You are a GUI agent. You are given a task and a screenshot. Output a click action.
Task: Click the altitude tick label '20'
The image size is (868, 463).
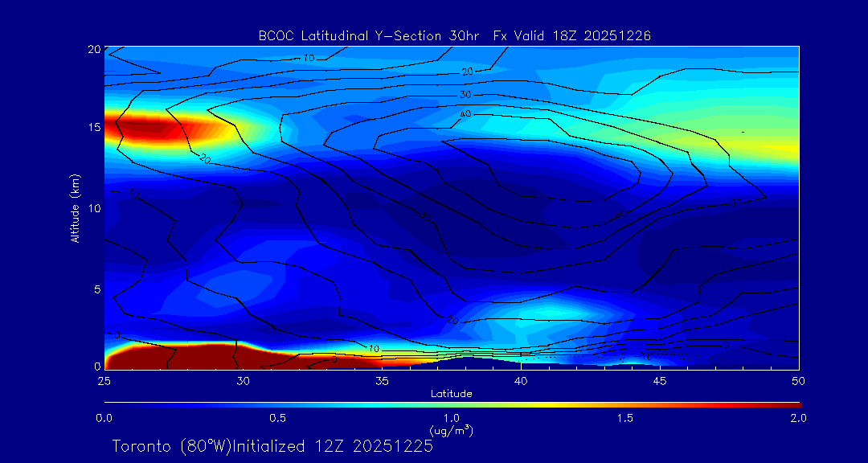pyautogui.click(x=94, y=49)
